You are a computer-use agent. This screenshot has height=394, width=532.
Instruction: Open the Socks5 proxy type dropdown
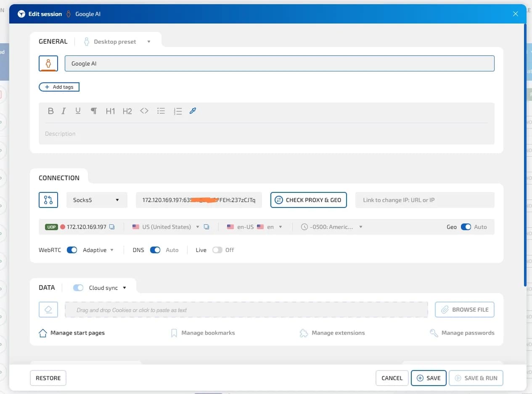tap(97, 200)
